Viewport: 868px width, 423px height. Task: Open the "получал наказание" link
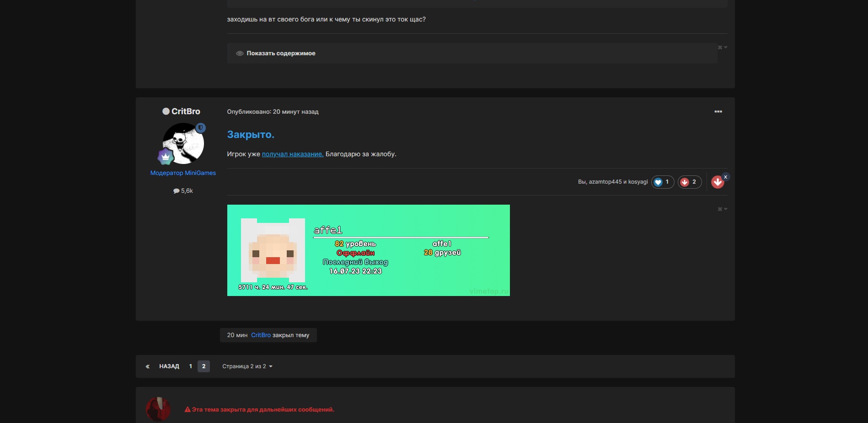point(292,154)
